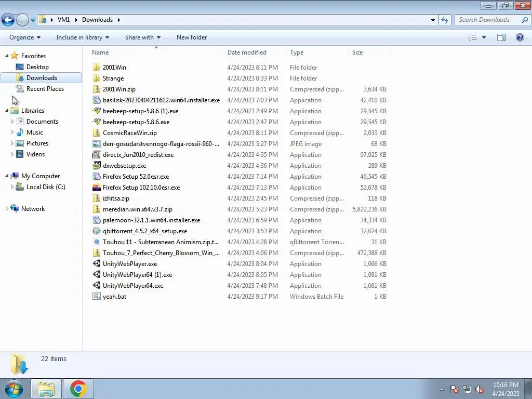The image size is (532, 399).
Task: Select the UnityWebPlayer.exe icon
Action: pos(96,263)
